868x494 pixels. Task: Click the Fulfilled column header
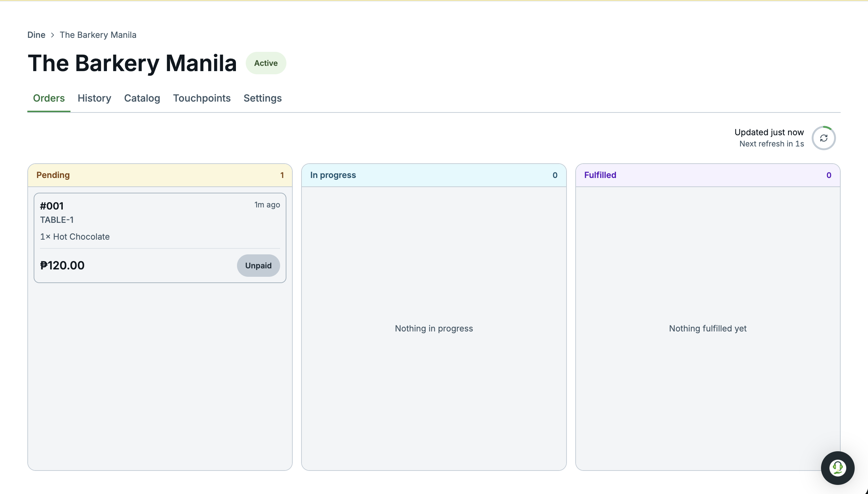708,175
